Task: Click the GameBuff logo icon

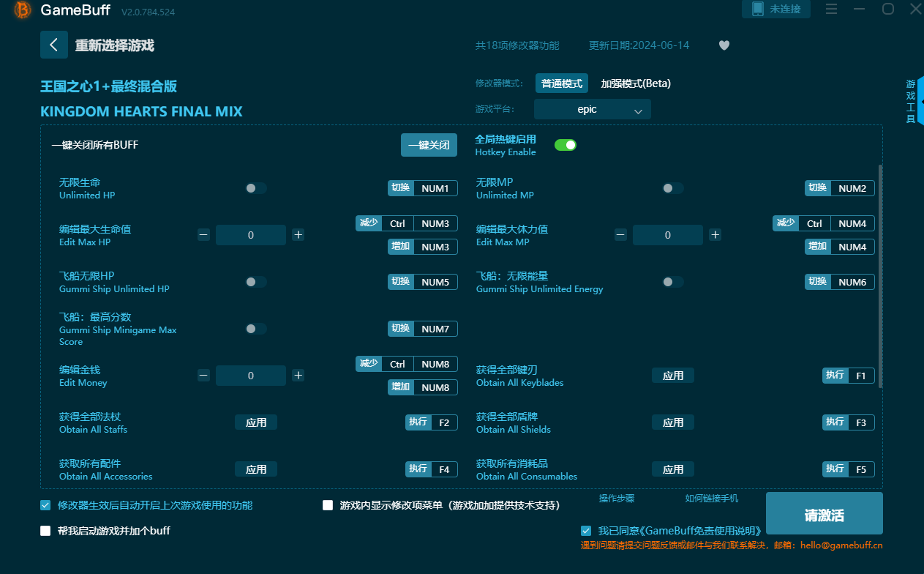Action: pyautogui.click(x=23, y=10)
